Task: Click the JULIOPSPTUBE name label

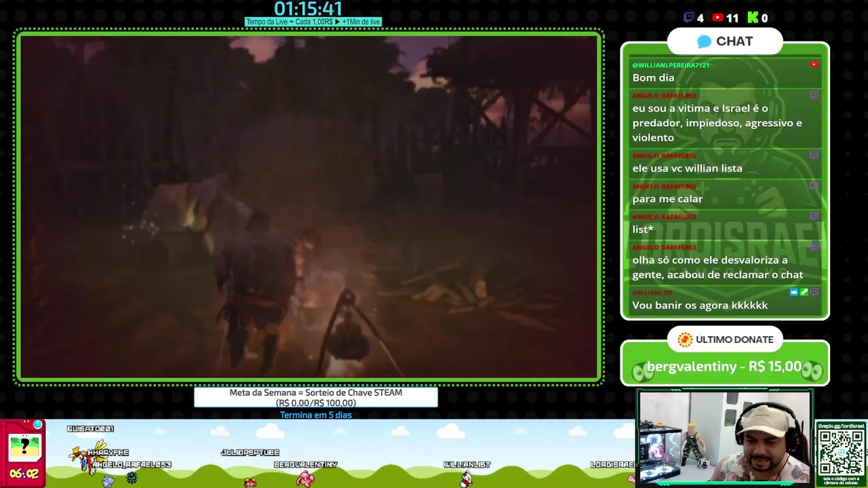Action: 250,452
